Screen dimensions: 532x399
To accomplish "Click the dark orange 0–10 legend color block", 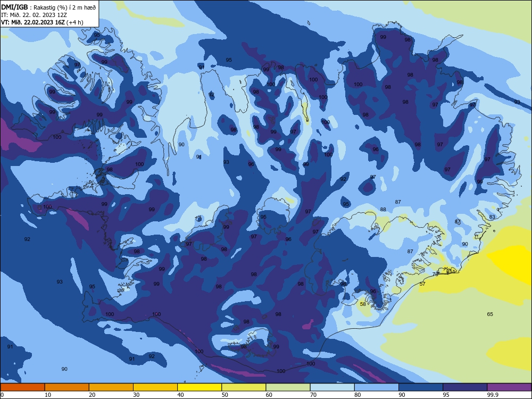I will (22, 387).
